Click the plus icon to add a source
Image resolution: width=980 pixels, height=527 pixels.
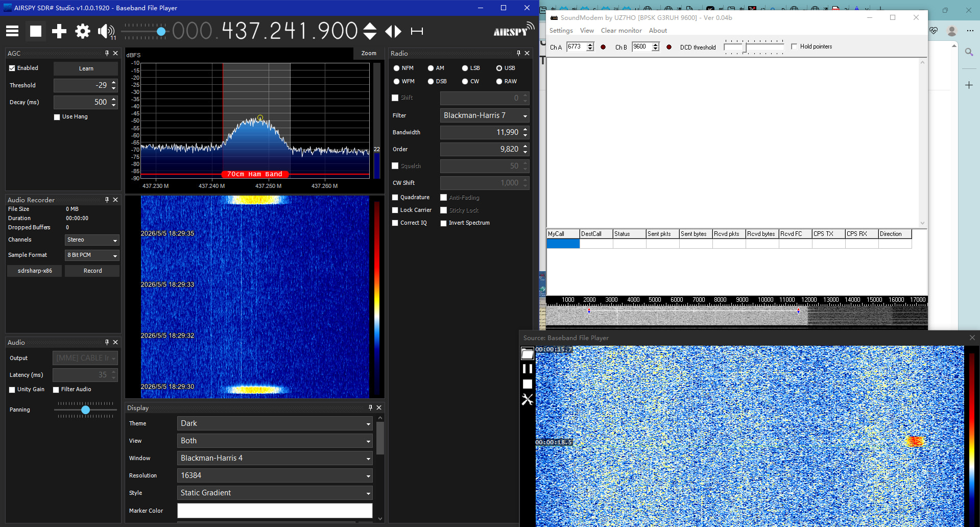click(59, 31)
